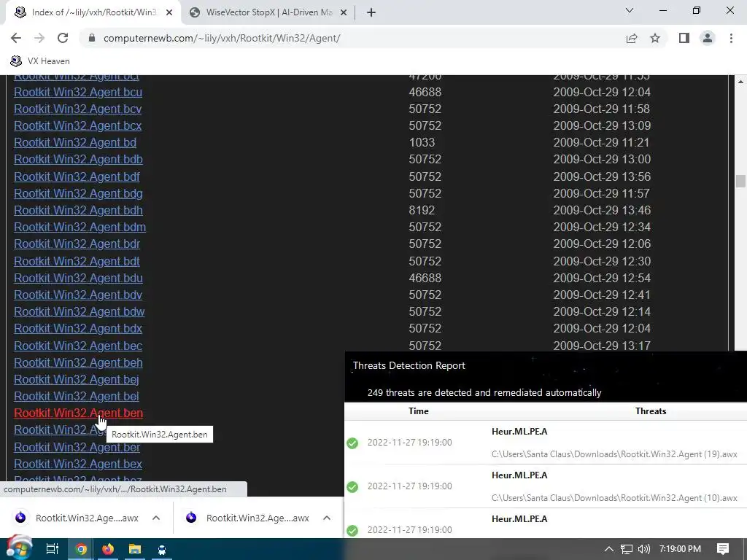Open Rootkit.Win32.Agent.bcu link
Screen dimensions: 747x560
pos(78,92)
